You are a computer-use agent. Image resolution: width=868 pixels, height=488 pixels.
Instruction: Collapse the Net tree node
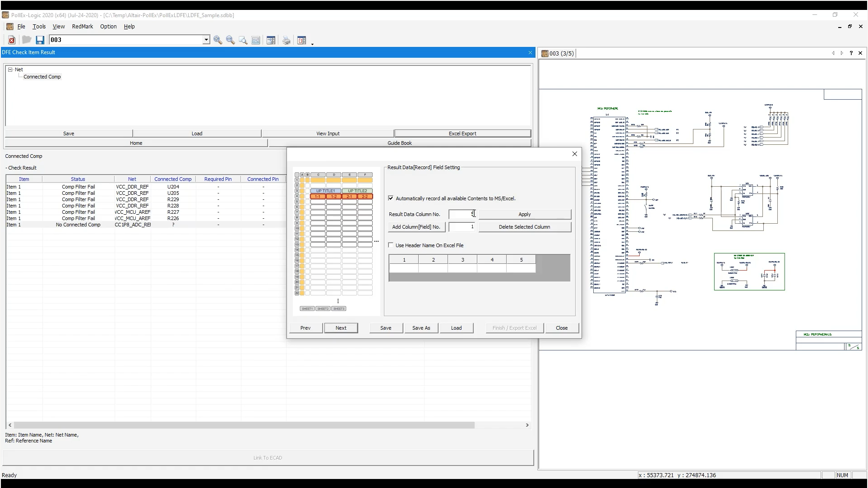(10, 69)
